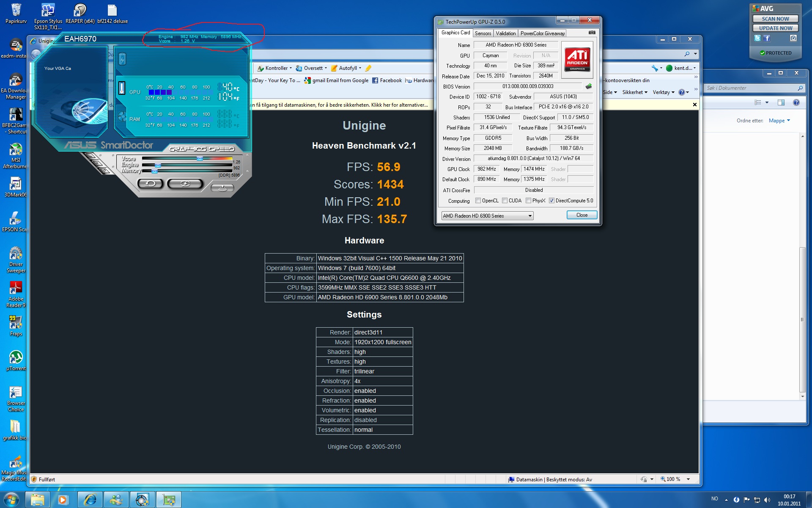Click the clock showing 00:17 in the taskbar

click(x=789, y=497)
